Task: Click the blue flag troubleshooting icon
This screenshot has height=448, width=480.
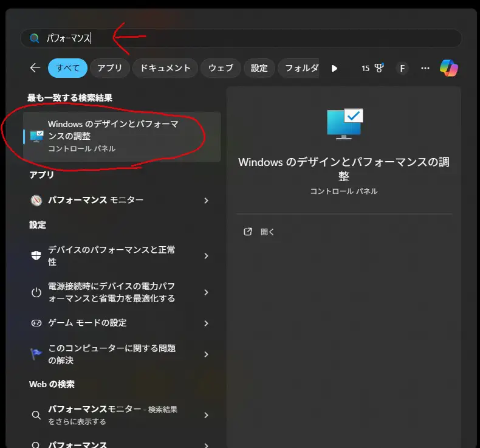Action: [x=36, y=354]
